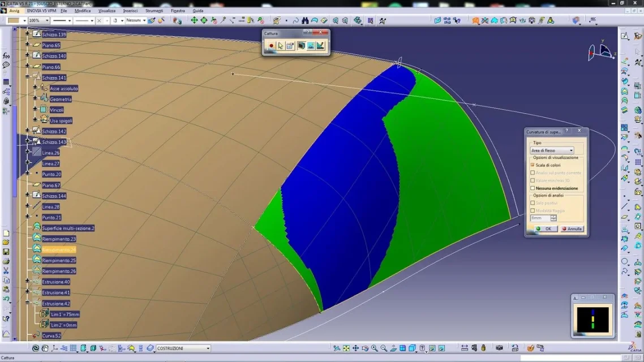Image resolution: width=644 pixels, height=362 pixels.
Task: Open the Nessuno layer filter dropdown
Action: click(x=136, y=20)
